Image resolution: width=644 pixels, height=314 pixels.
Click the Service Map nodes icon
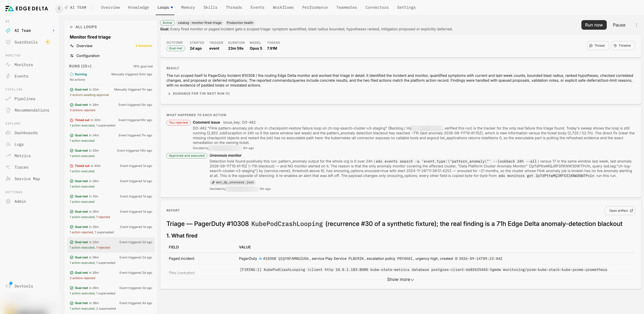coord(8,179)
